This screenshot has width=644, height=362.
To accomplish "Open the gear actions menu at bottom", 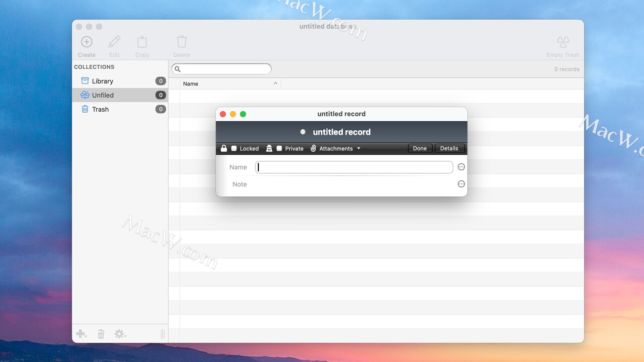I will click(x=120, y=334).
